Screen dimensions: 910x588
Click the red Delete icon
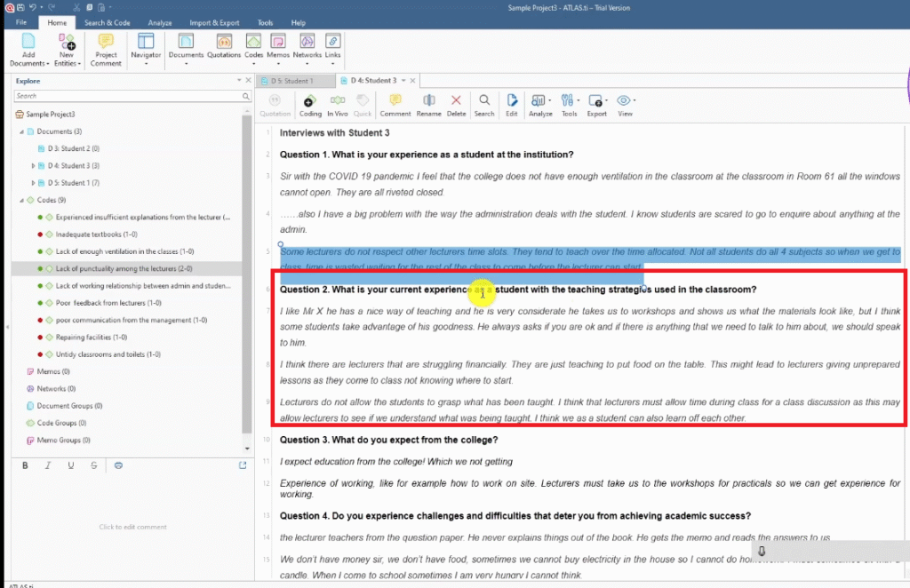tap(456, 105)
